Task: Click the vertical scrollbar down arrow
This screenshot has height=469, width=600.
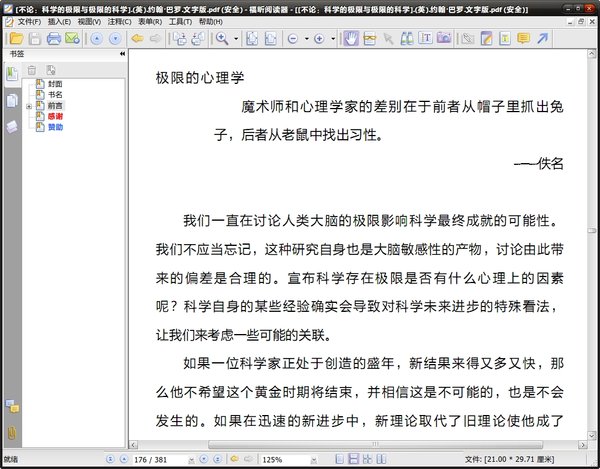Action: tap(592, 436)
